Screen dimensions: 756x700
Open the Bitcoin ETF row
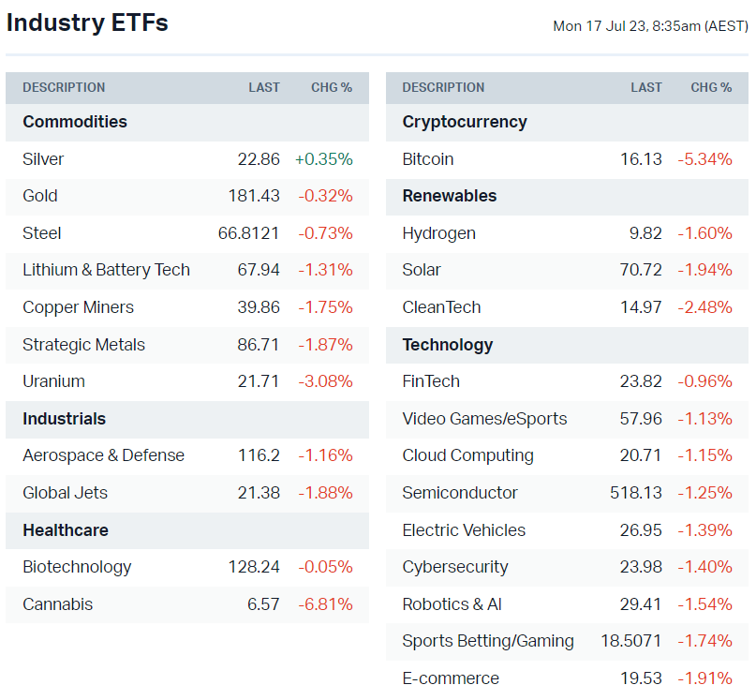(x=427, y=159)
